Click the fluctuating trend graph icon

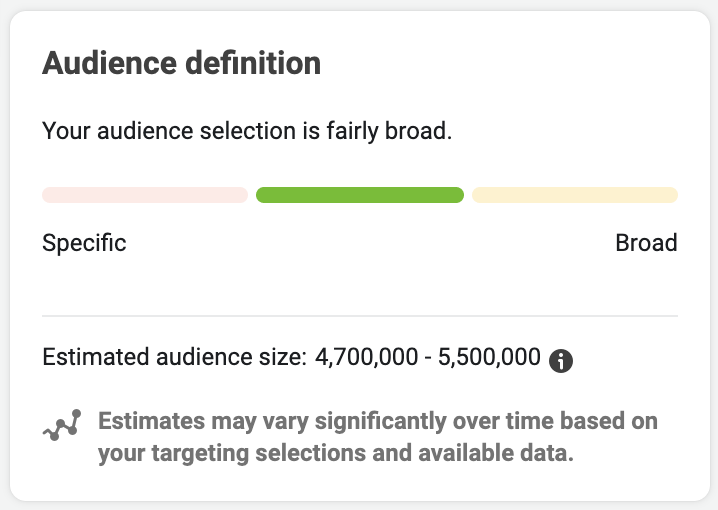[x=62, y=425]
